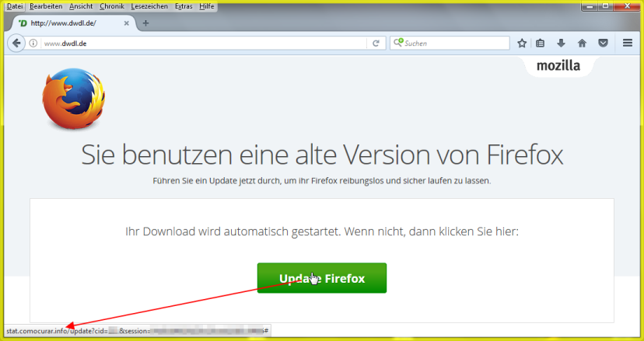
Task: Close the dwdl.de tab
Action: coord(127,23)
